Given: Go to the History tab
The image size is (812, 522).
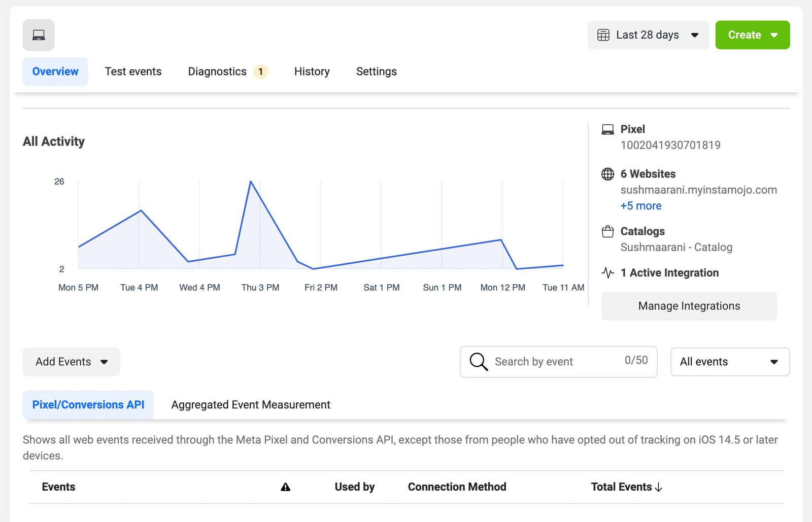Looking at the screenshot, I should click(312, 72).
